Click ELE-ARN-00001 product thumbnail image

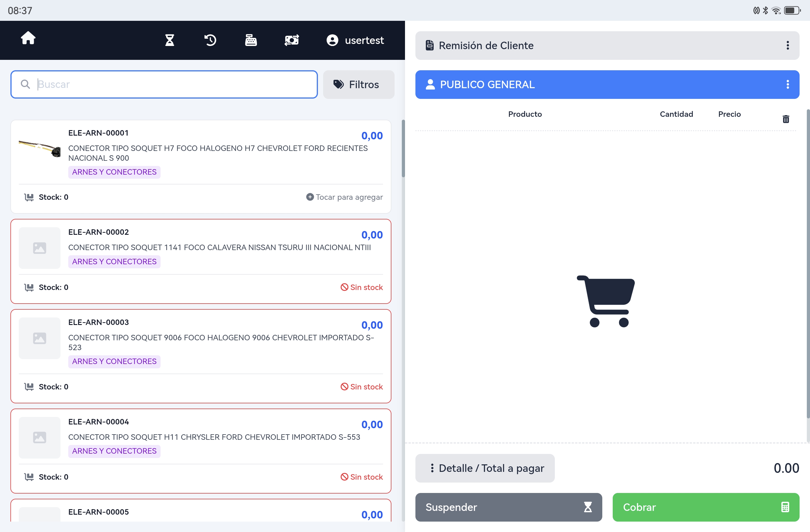pos(39,149)
